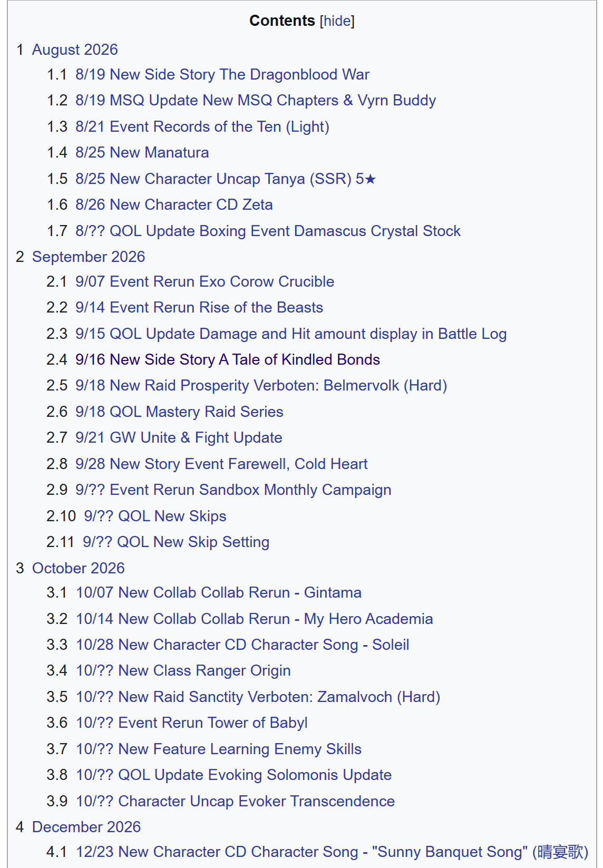Go to 9/18 Prosperity Verboten: Belmervolk raid

261,385
